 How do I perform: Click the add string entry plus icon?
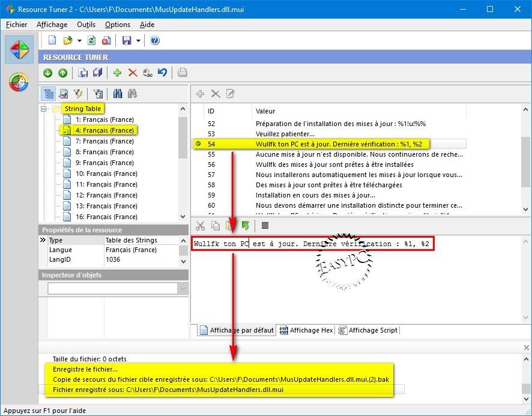click(x=200, y=94)
